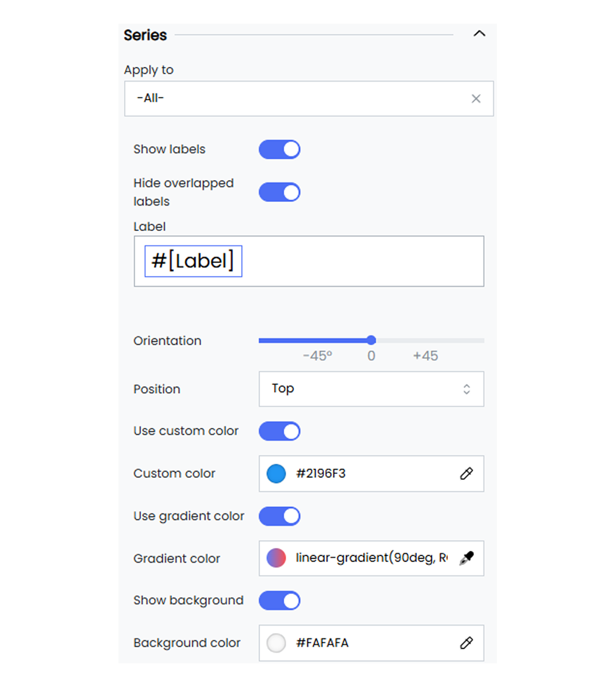Screen dimensions: 616x687
Task: Open the Position dropdown set to Top
Action: [x=371, y=389]
